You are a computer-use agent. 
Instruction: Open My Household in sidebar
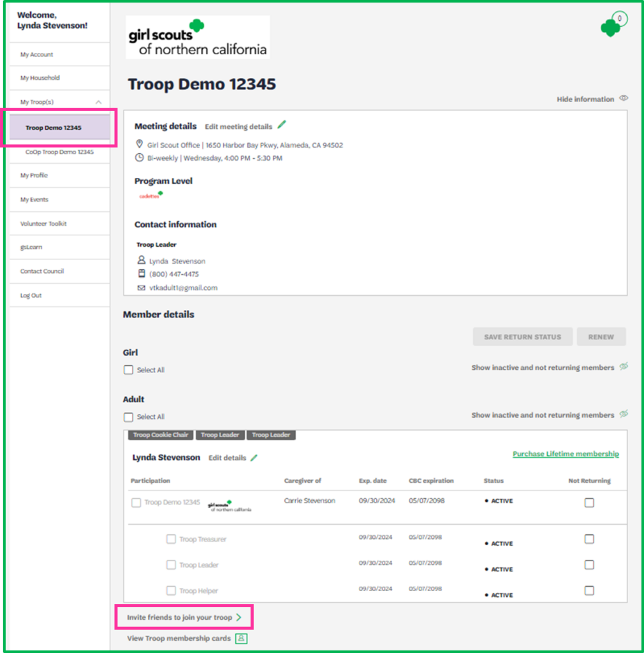(x=59, y=78)
